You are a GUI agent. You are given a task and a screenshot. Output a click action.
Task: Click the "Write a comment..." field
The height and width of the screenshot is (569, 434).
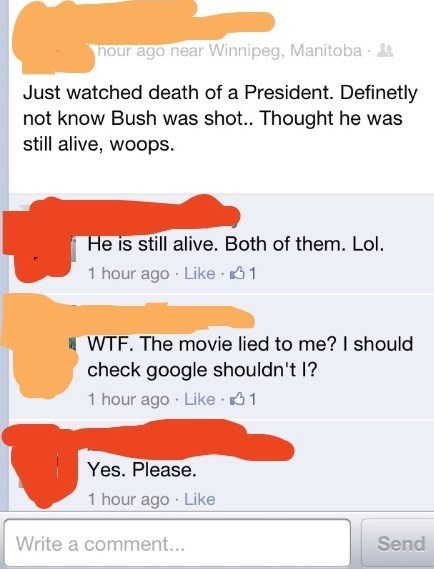point(177,543)
